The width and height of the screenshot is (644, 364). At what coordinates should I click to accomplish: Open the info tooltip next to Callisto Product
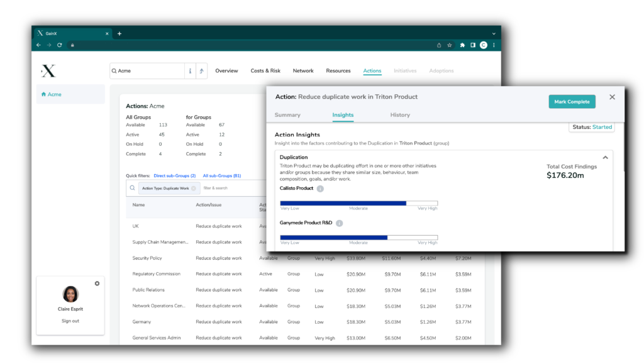pyautogui.click(x=321, y=188)
